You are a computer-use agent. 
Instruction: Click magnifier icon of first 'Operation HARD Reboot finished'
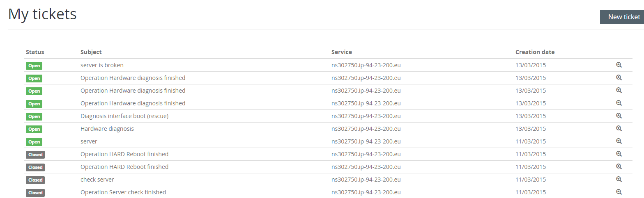pos(619,154)
